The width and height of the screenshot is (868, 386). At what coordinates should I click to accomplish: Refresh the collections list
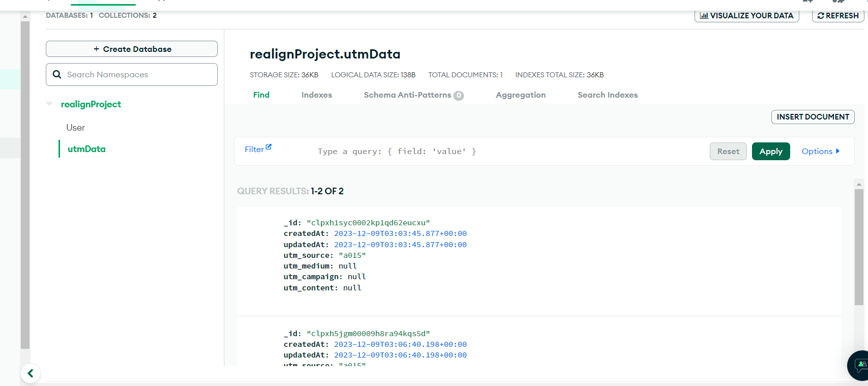point(838,16)
